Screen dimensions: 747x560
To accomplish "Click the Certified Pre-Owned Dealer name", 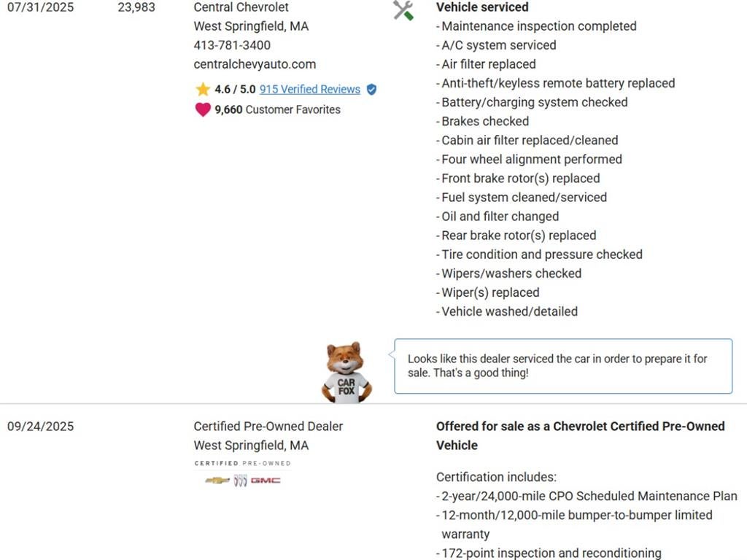I will click(x=268, y=427).
